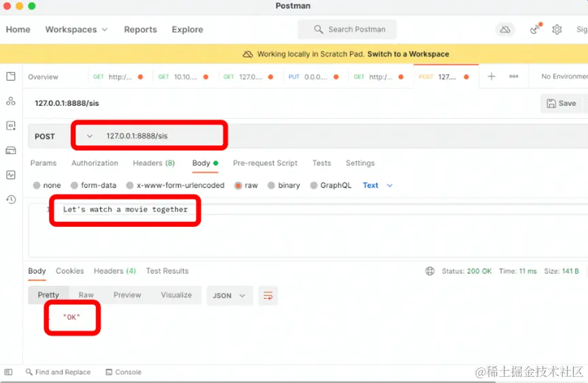Open tab options three-dots menu
This screenshot has height=383, width=588.
(513, 77)
